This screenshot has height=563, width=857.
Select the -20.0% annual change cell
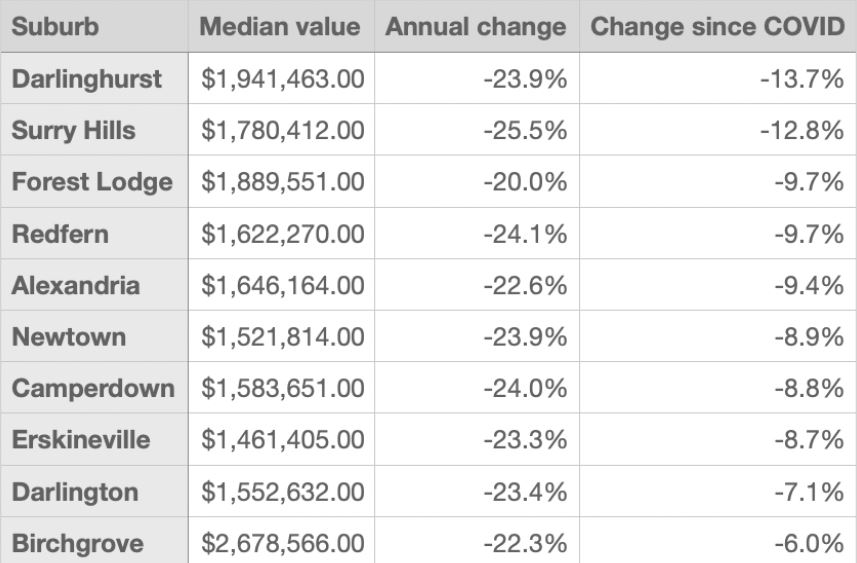pos(524,182)
